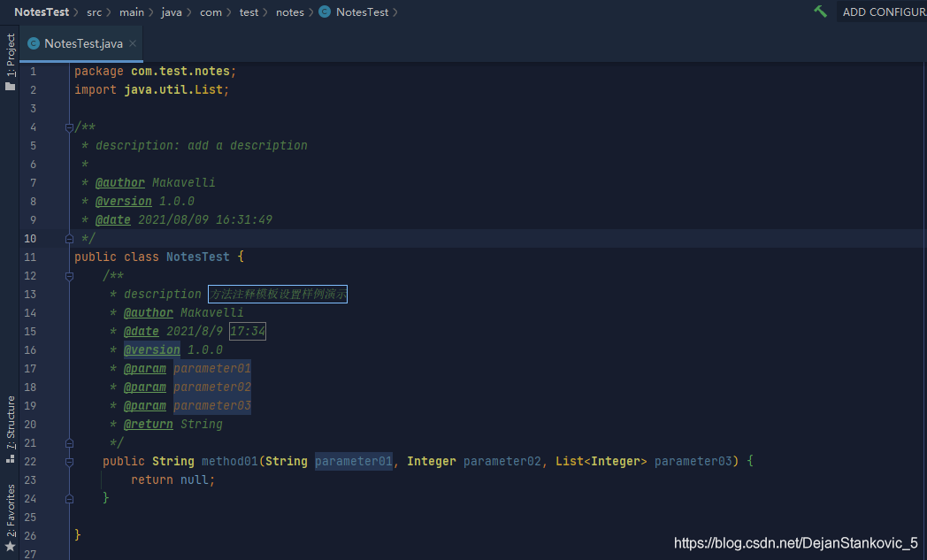Click the build hammer icon

click(x=820, y=12)
